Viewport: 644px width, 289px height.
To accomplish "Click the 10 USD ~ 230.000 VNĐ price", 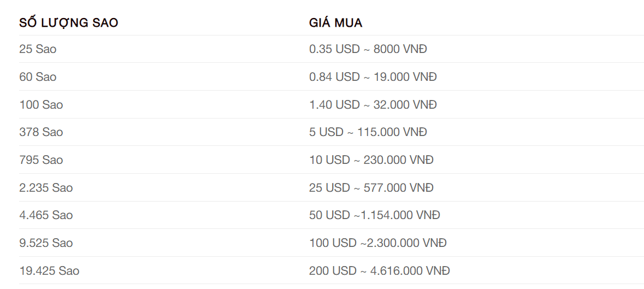I will click(371, 160).
